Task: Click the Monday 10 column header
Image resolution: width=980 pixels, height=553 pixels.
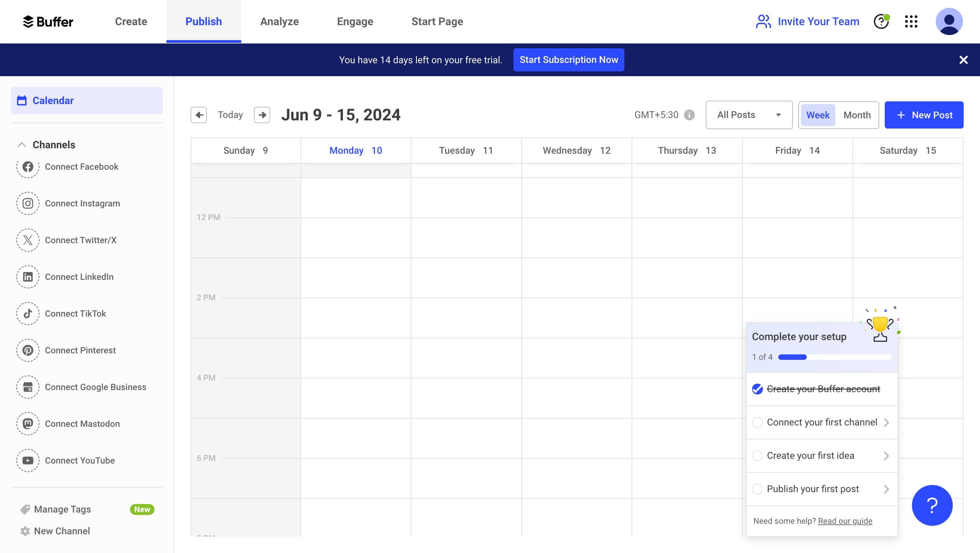Action: coord(356,150)
